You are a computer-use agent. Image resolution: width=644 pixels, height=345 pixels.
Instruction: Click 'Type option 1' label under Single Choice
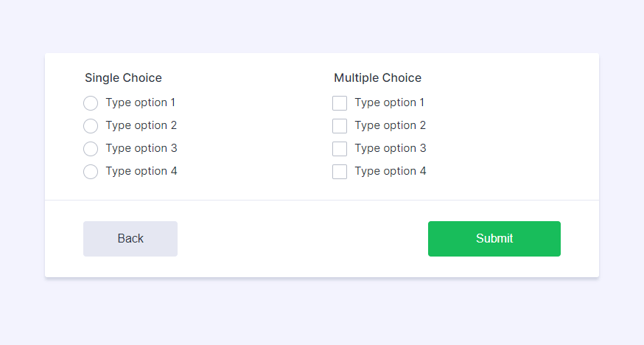point(140,102)
